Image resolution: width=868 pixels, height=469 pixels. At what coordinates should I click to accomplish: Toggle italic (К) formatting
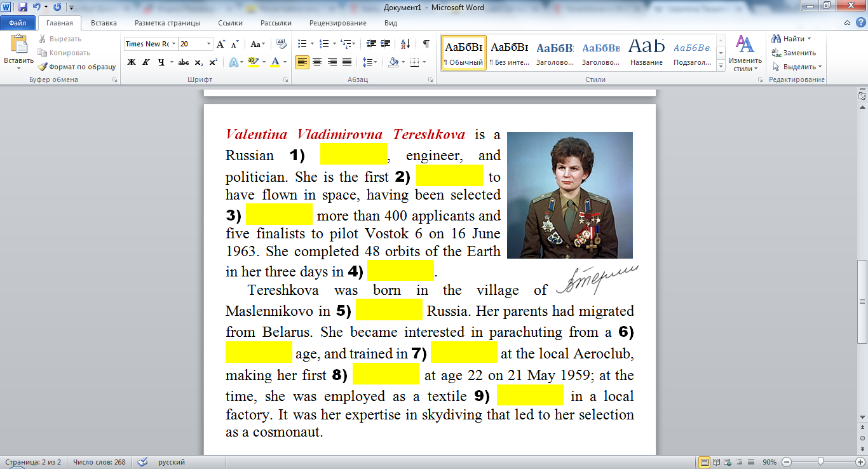(x=146, y=62)
